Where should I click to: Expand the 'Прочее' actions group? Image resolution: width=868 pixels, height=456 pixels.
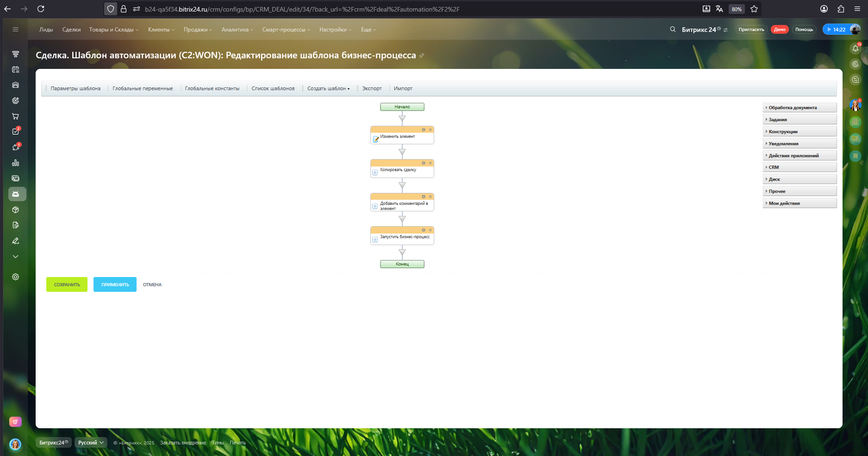pos(799,191)
